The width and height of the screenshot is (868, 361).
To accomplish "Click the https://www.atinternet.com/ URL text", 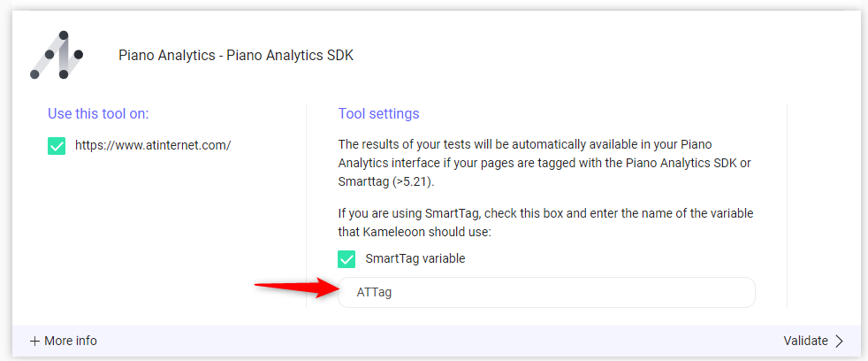I will pyautogui.click(x=153, y=145).
